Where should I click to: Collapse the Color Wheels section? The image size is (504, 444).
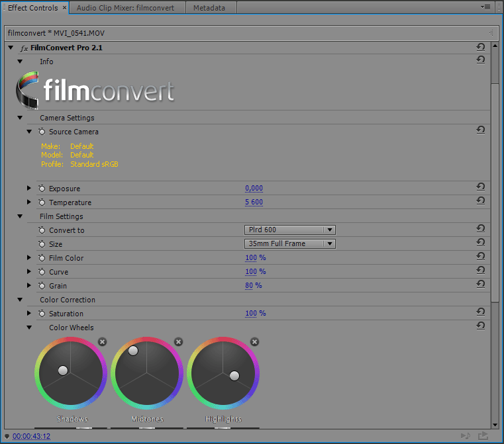(x=29, y=328)
